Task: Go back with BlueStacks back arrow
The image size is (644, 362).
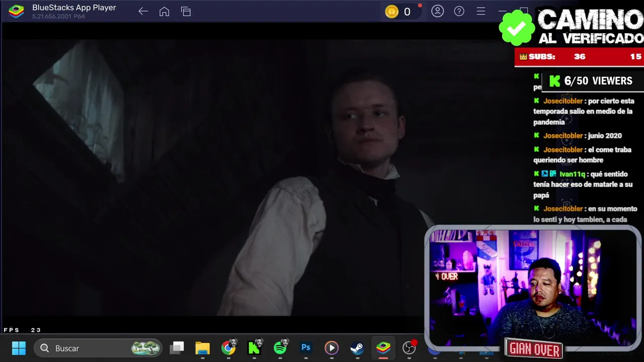Action: coord(143,12)
